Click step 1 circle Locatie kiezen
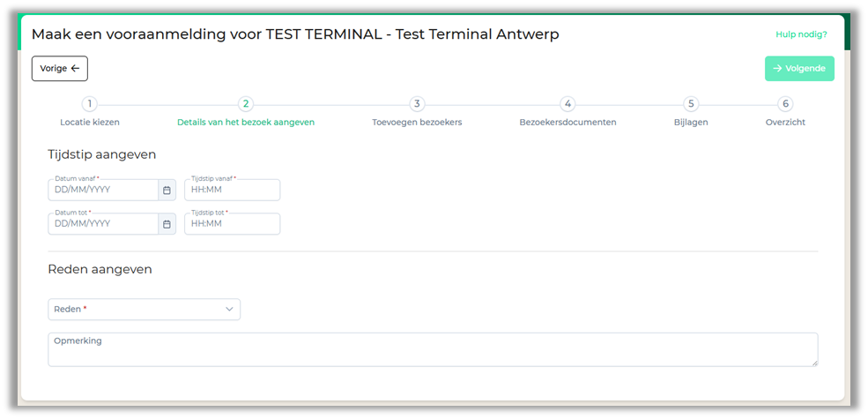 [90, 104]
